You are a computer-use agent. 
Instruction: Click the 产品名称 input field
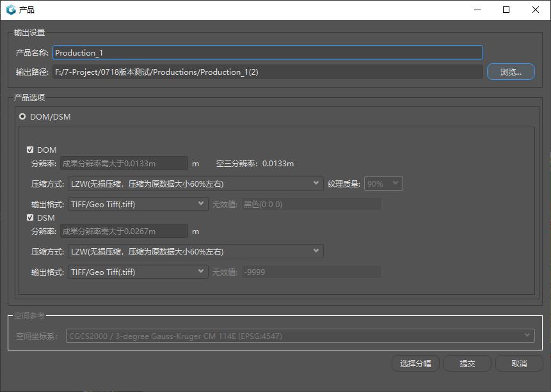pyautogui.click(x=268, y=52)
